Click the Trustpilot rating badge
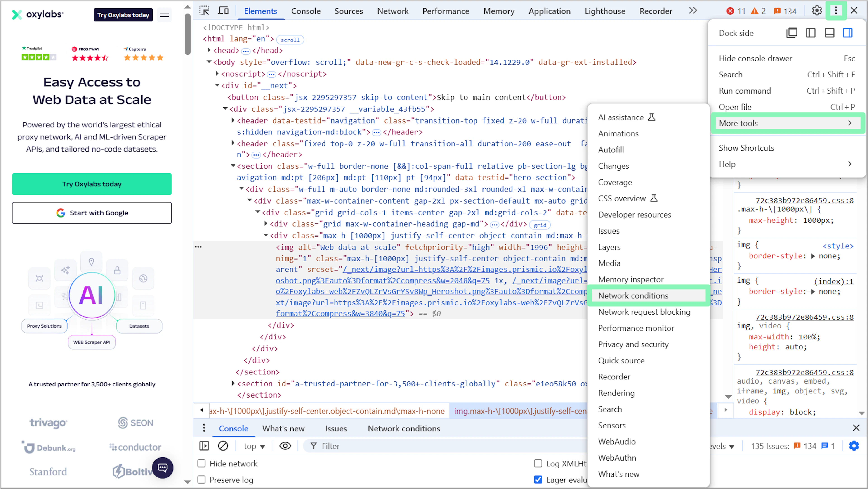This screenshot has width=868, height=489. [x=39, y=54]
